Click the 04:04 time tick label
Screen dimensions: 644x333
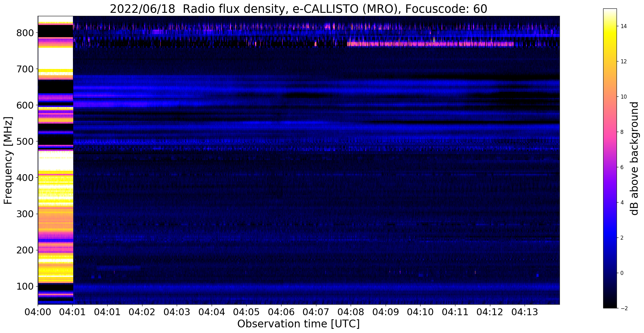[x=212, y=312]
